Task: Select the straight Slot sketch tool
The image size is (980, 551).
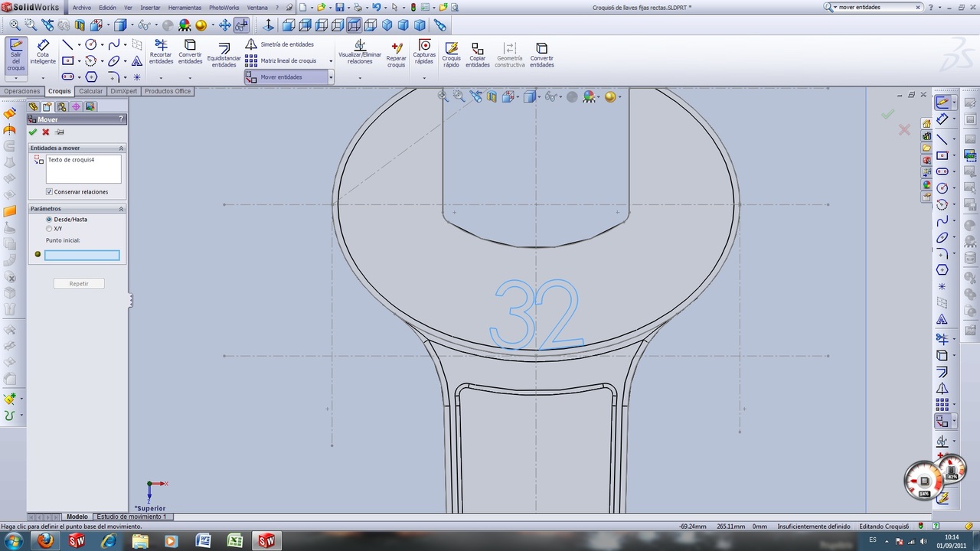Action: (67, 77)
